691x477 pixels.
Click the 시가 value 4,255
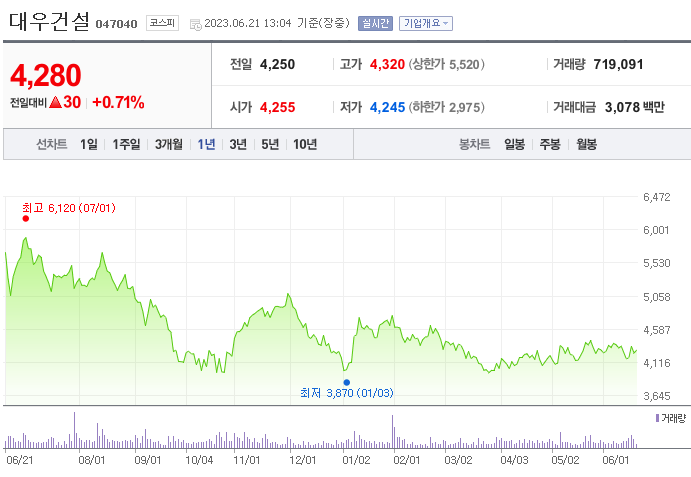(x=277, y=107)
